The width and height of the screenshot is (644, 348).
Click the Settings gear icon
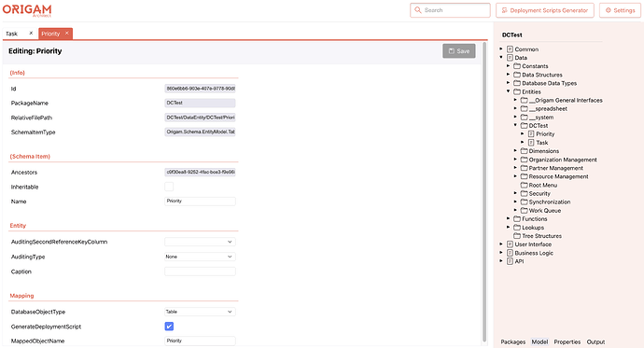pos(609,10)
